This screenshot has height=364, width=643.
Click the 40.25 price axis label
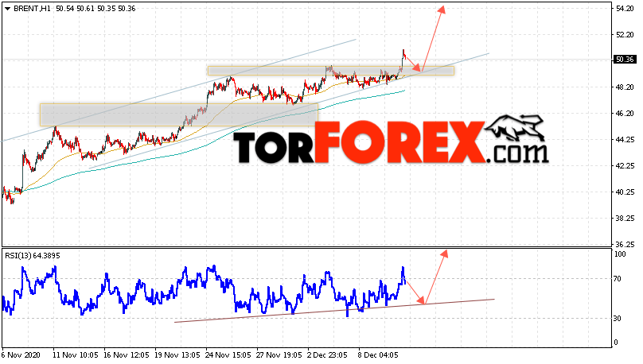[625, 192]
